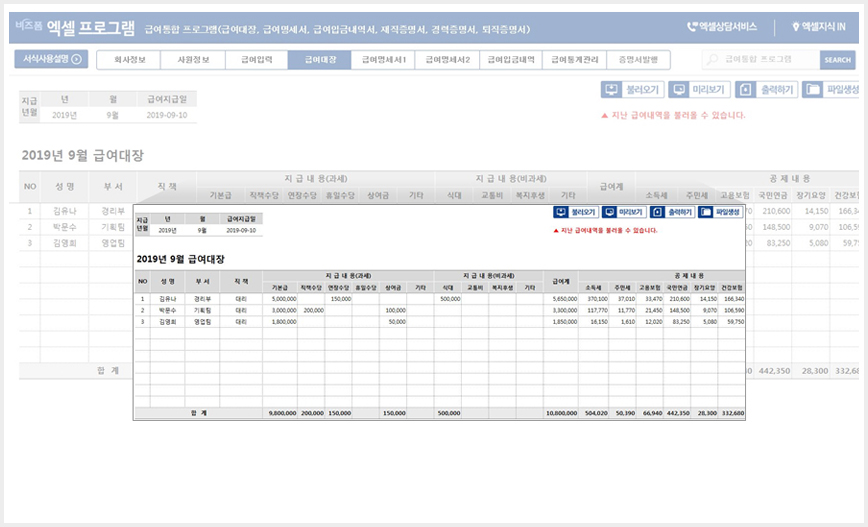Click 파일생성 folder icon in magnified inset
868x527 pixels.
coord(705,212)
